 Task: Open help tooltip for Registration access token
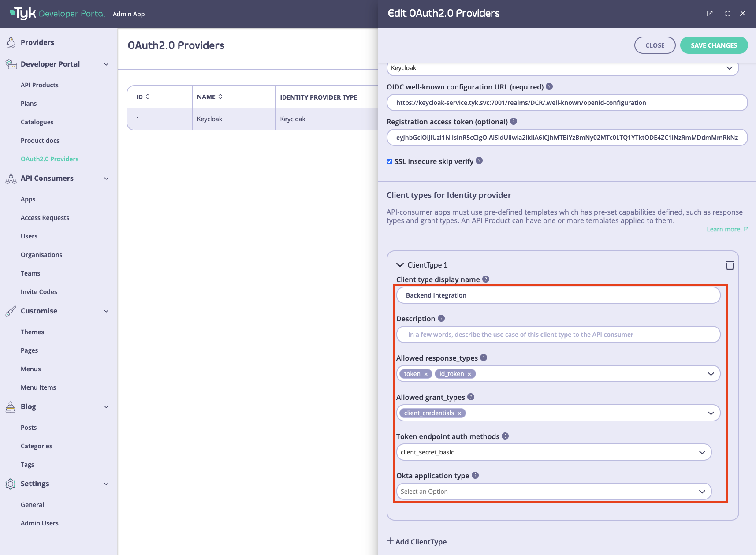[x=514, y=122]
